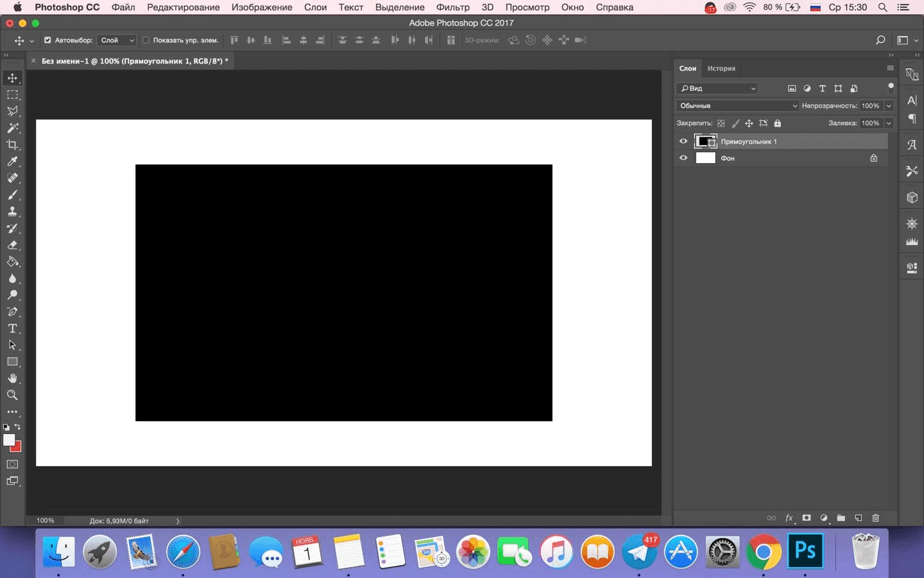Open Google Chrome from the Dock
Viewport: 924px width, 578px height.
click(x=763, y=552)
